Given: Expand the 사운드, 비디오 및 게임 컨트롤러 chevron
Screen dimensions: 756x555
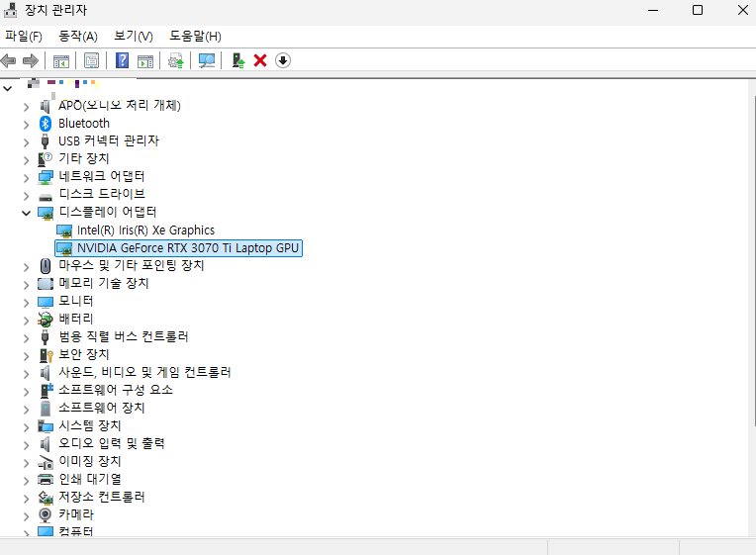Looking at the screenshot, I should (x=26, y=374).
